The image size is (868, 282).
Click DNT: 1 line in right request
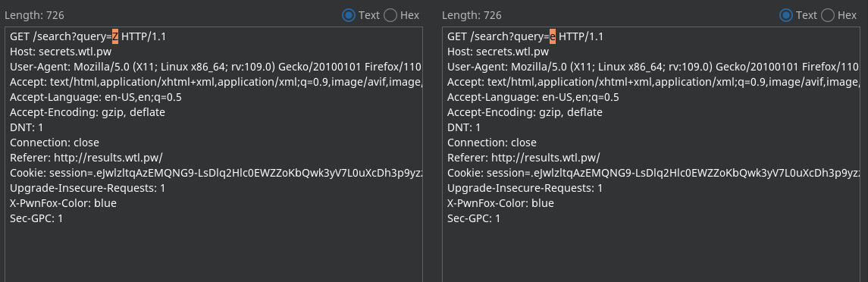[464, 127]
